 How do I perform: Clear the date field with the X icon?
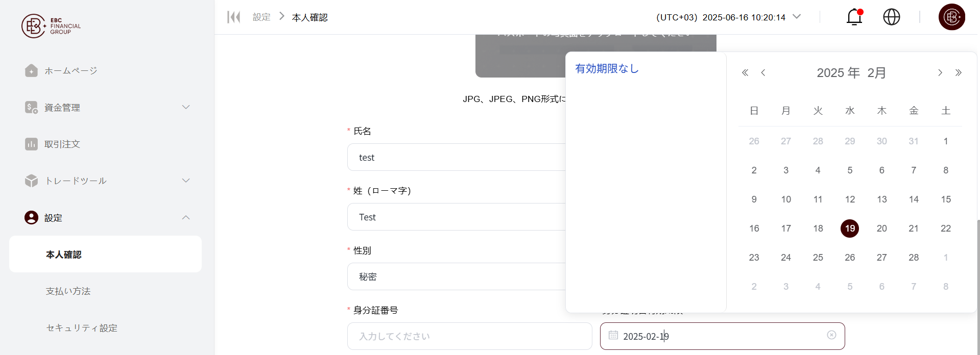831,335
